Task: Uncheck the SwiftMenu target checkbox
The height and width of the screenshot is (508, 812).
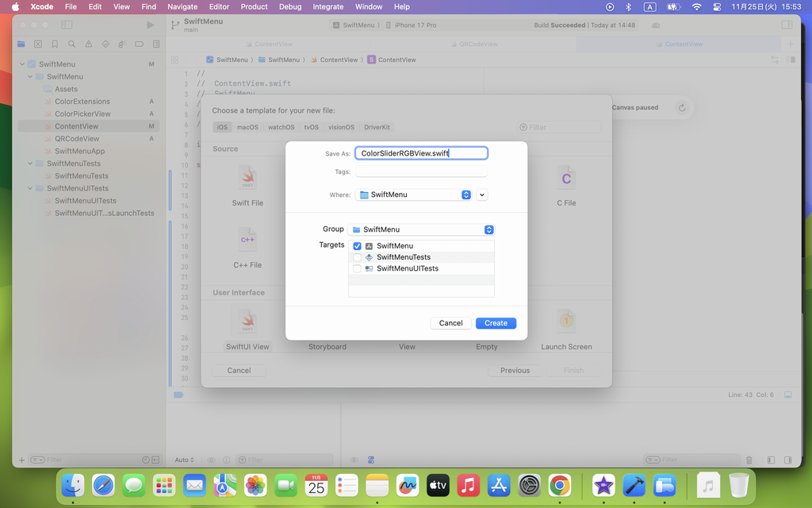Action: click(x=357, y=246)
